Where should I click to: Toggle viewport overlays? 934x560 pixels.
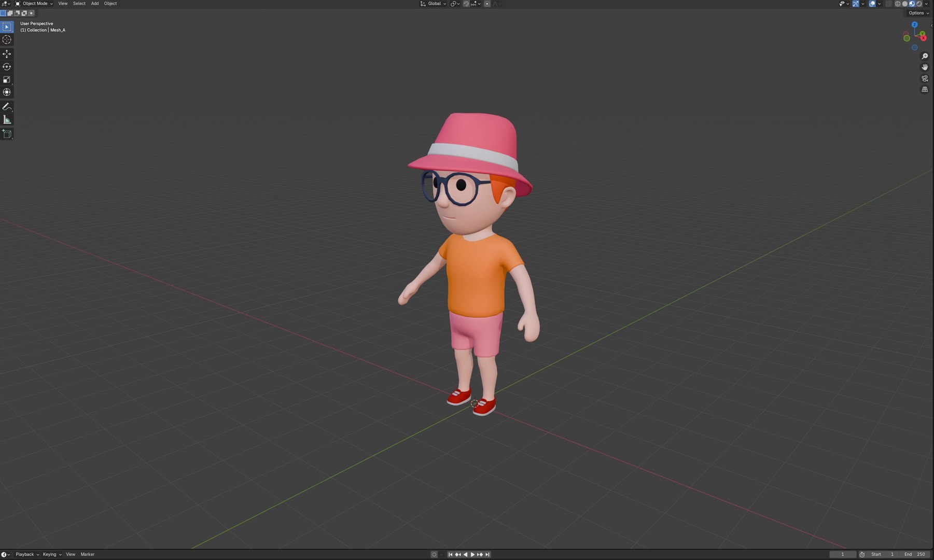pos(872,4)
